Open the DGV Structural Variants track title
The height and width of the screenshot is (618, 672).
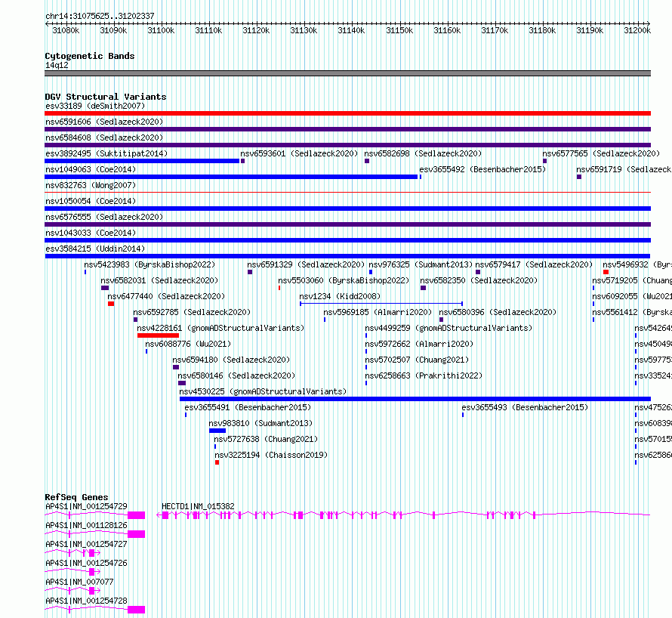[x=106, y=97]
